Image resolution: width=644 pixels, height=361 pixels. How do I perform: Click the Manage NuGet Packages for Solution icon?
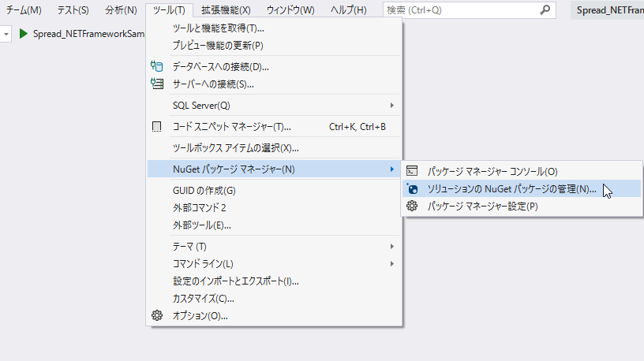point(411,189)
